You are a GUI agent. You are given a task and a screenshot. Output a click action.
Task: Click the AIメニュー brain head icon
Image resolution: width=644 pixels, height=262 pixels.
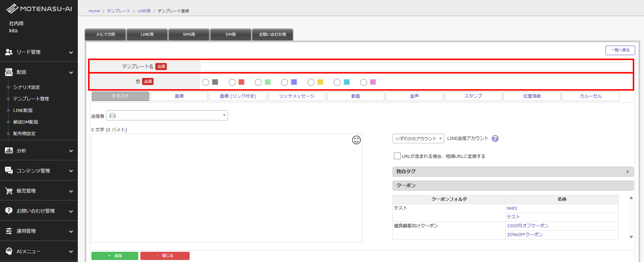click(9, 251)
